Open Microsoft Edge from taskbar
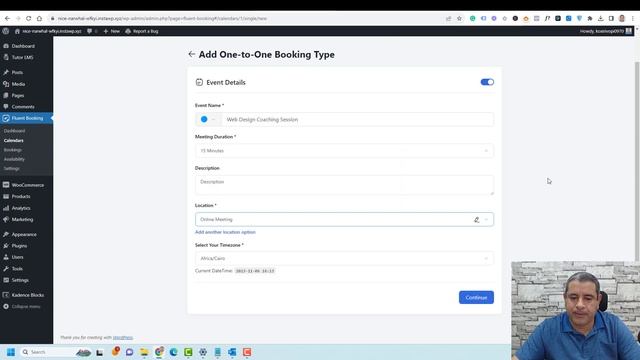 click(x=173, y=352)
